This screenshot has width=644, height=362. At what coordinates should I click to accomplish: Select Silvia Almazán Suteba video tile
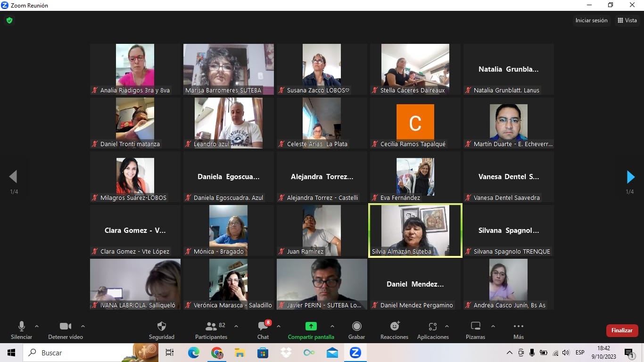(415, 230)
